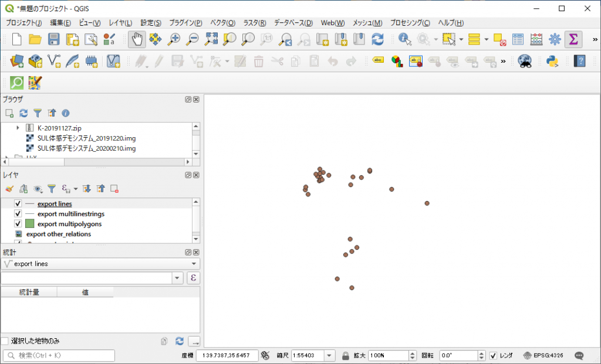Open the export lines layer dropdown
Image resolution: width=601 pixels, height=364 pixels.
(x=194, y=264)
